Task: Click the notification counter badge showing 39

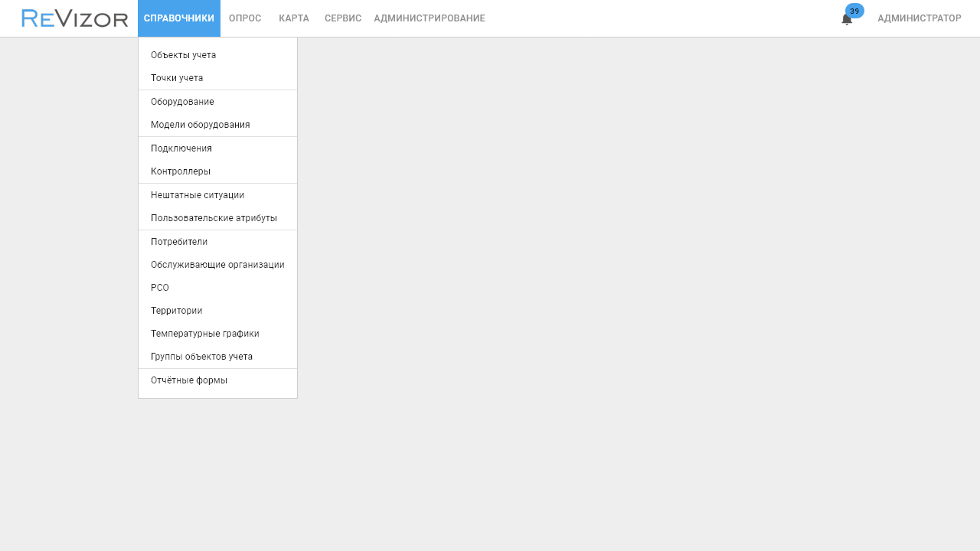Action: point(854,11)
